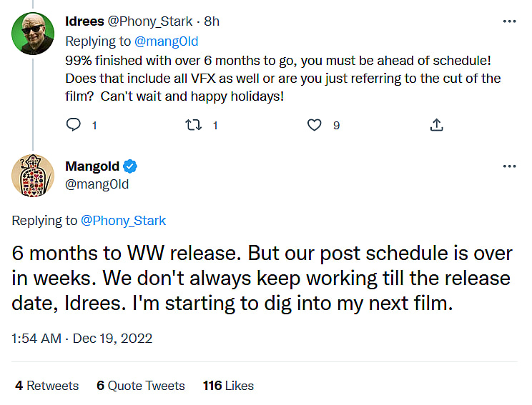The height and width of the screenshot is (405, 532).
Task: Show the 6 Quote Tweets
Action: point(141,386)
